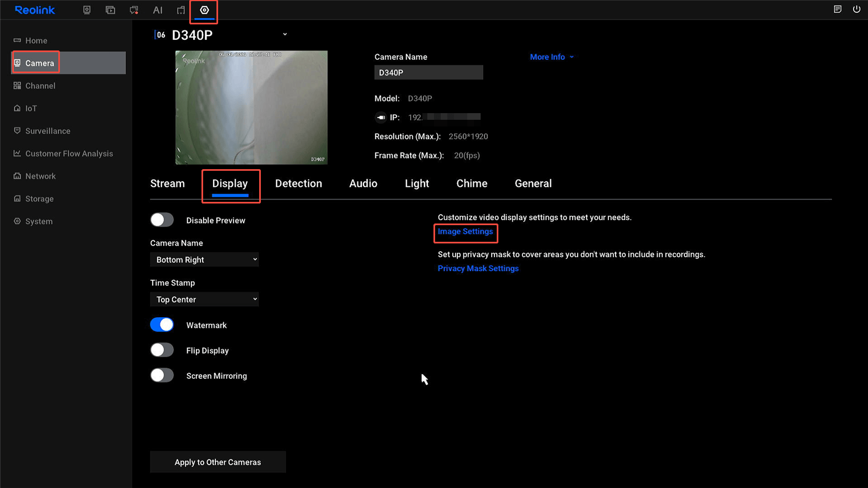
Task: Select the live camera view icon
Action: tap(87, 9)
